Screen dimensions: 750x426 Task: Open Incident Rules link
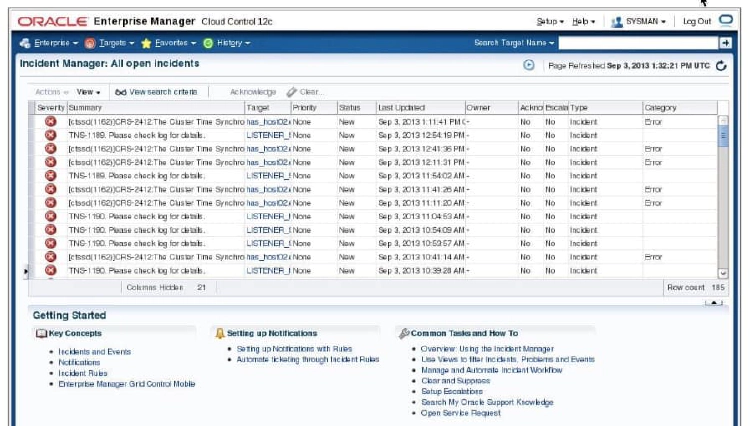(x=83, y=373)
